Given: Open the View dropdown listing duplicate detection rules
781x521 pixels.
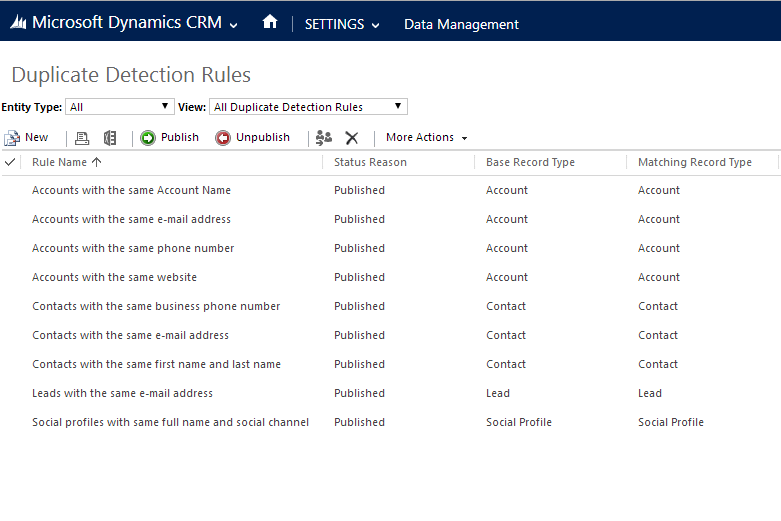Looking at the screenshot, I should pos(308,107).
